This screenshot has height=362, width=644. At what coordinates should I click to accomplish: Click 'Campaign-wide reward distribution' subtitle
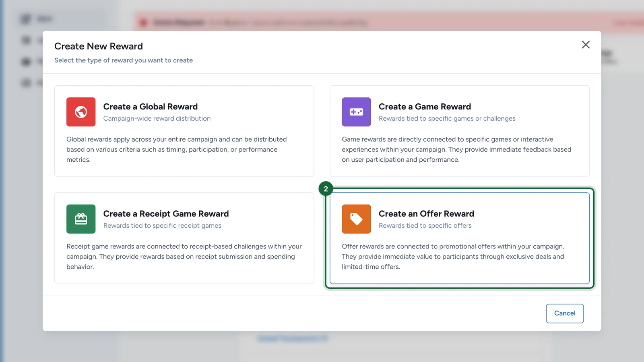pyautogui.click(x=157, y=118)
